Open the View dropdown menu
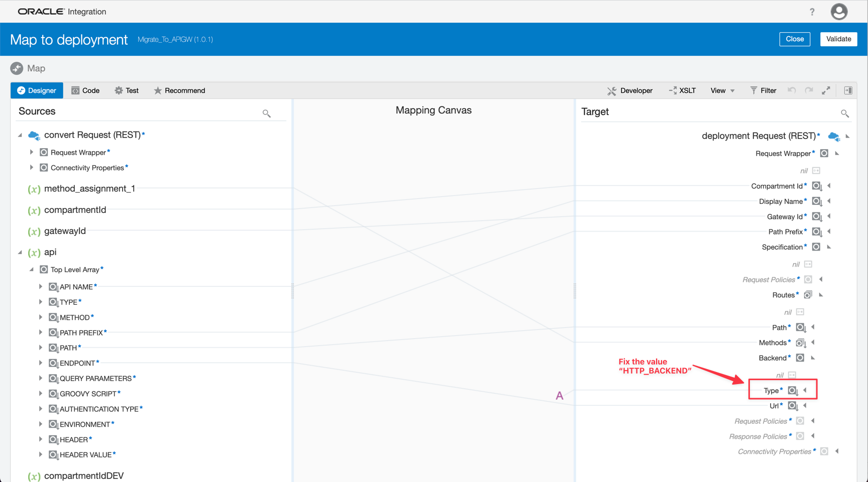 coord(722,90)
